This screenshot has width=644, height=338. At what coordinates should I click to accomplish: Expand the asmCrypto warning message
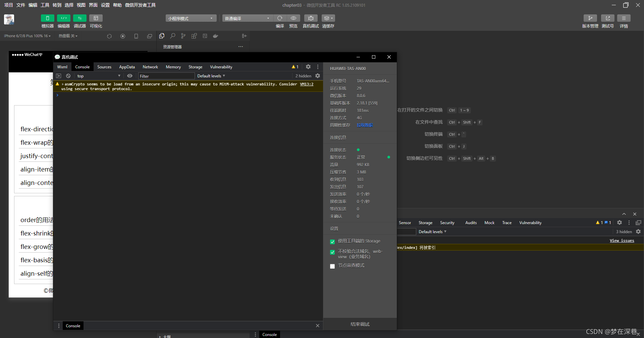pos(63,84)
